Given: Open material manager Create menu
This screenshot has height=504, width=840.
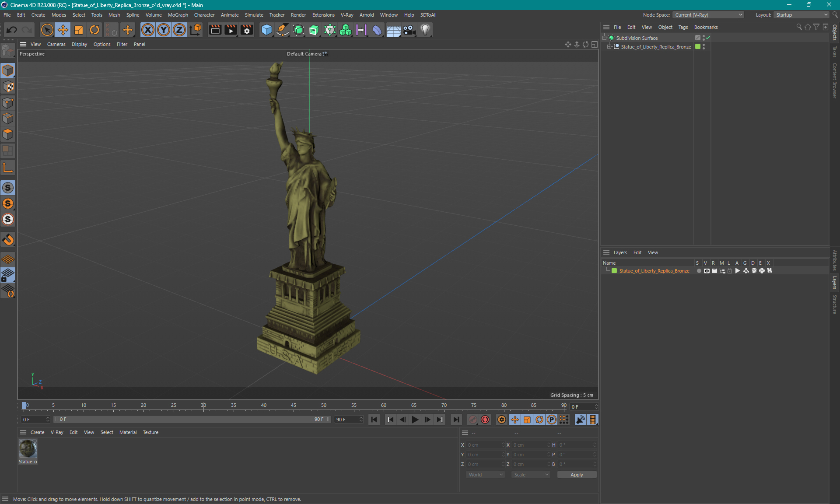Looking at the screenshot, I should click(x=37, y=432).
